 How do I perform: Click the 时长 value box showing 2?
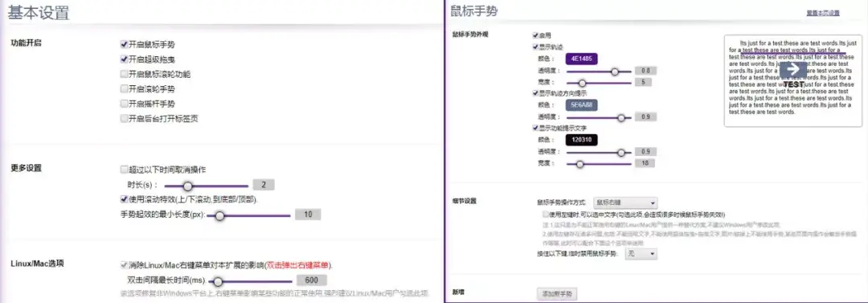pyautogui.click(x=264, y=185)
